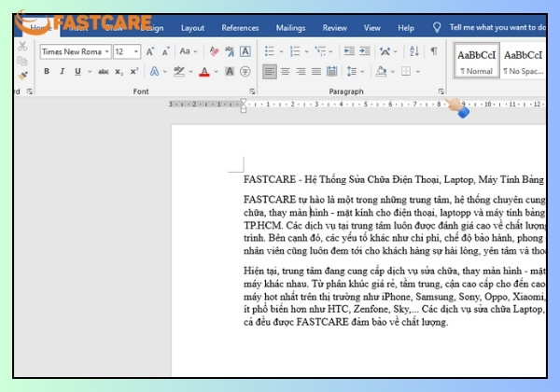Open the Help tab
This screenshot has width=560, height=392.
[406, 28]
